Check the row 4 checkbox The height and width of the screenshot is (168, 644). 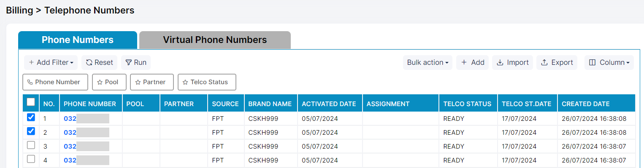[31, 159]
